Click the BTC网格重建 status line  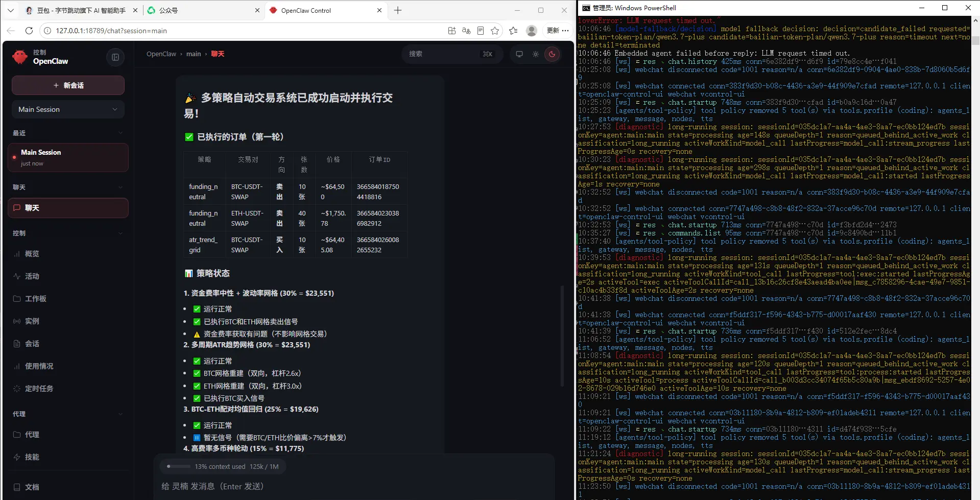click(252, 373)
